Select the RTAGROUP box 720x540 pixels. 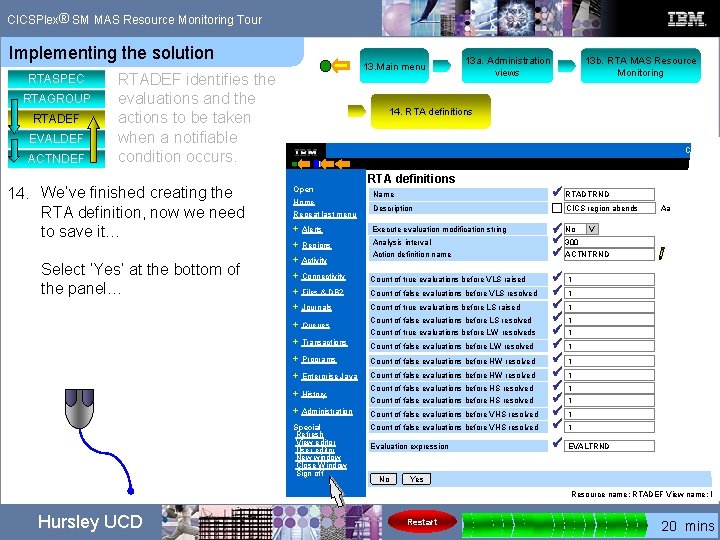point(56,99)
